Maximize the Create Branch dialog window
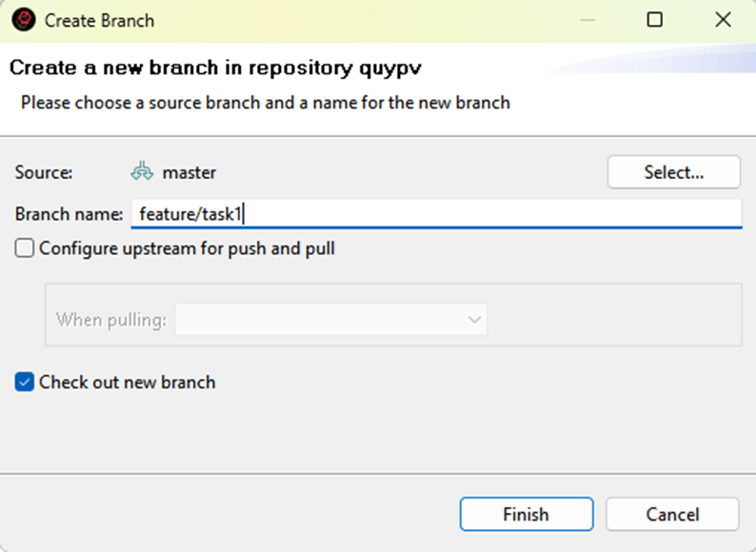This screenshot has width=756, height=552. [x=654, y=20]
